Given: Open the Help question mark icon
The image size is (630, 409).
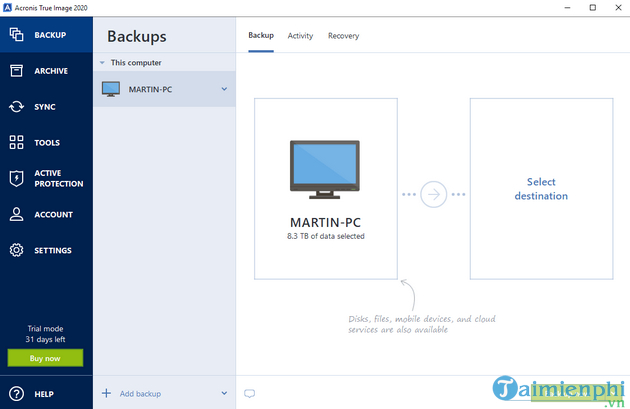Looking at the screenshot, I should pyautogui.click(x=16, y=394).
